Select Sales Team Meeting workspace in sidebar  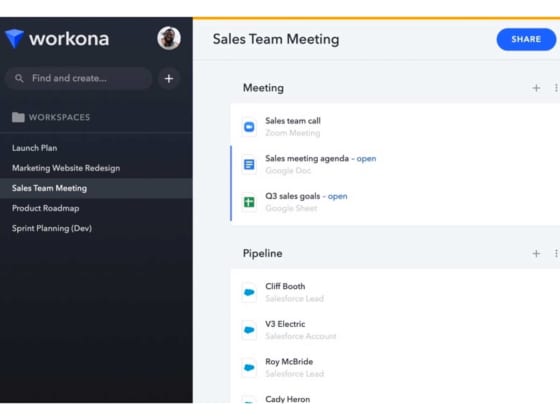96,188
